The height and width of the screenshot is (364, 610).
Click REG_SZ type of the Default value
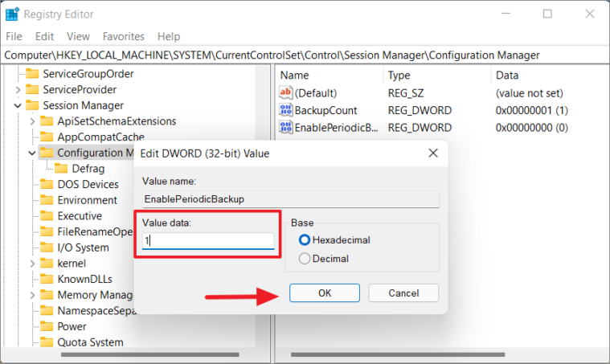coord(406,93)
